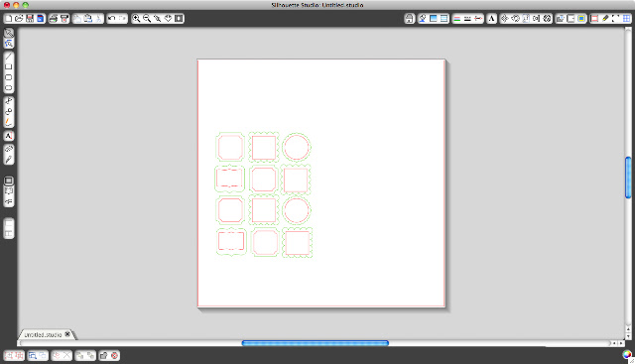
Task: Click the Zoom In magnifier icon
Action: click(x=137, y=19)
